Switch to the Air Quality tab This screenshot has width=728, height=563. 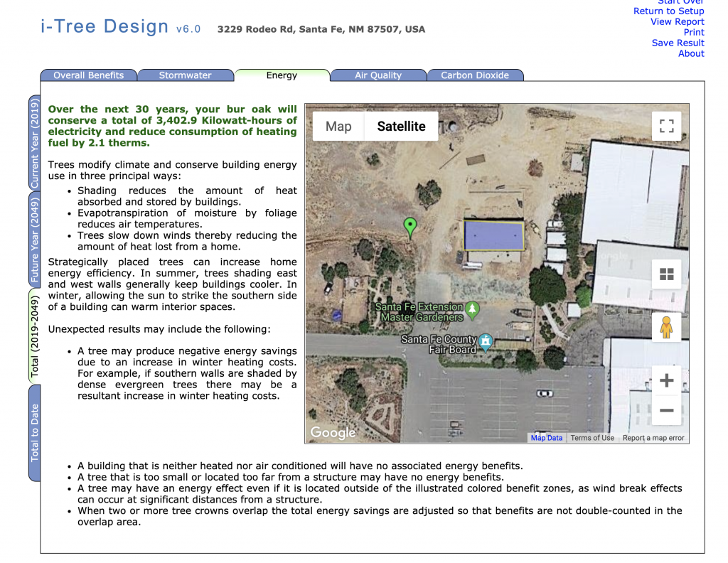pyautogui.click(x=378, y=75)
